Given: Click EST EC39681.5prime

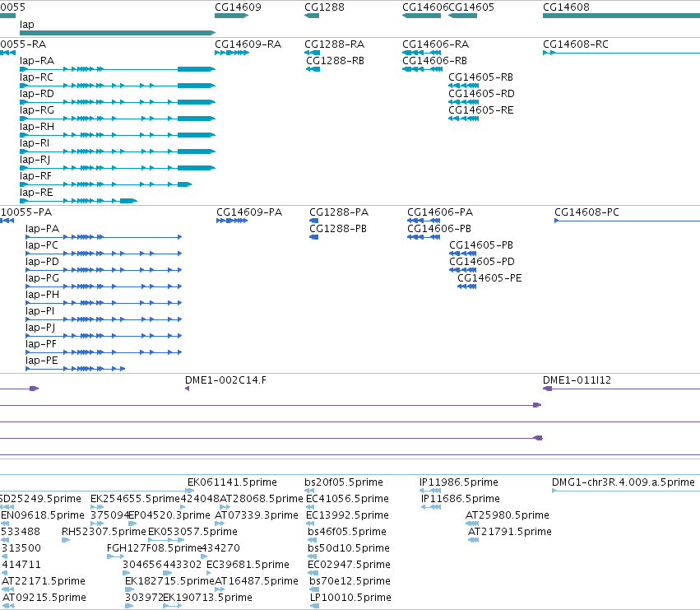Looking at the screenshot, I should pos(248,565).
